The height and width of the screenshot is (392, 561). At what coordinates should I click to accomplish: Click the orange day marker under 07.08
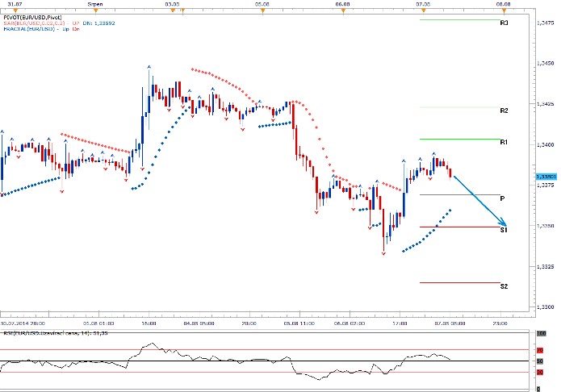424,10
